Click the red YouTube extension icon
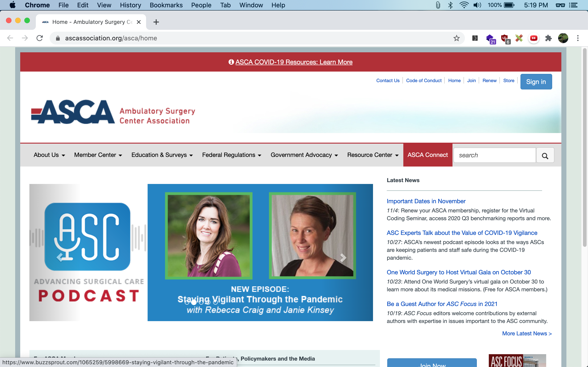 click(x=534, y=38)
